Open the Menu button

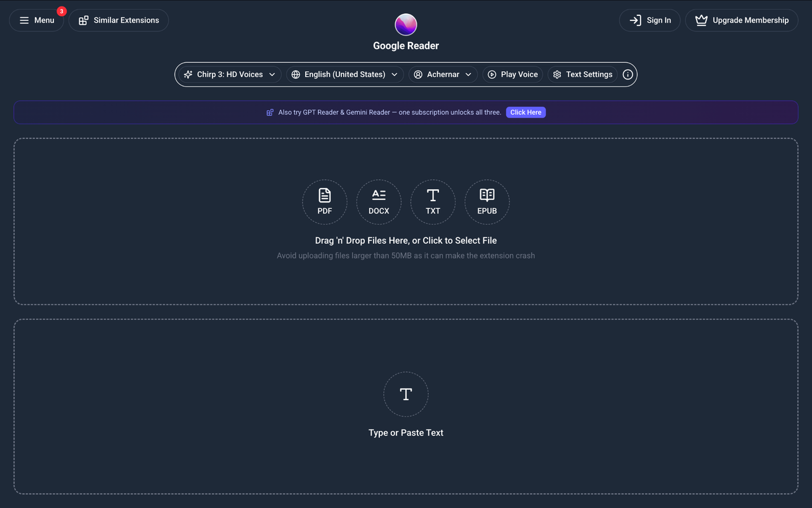coord(36,20)
